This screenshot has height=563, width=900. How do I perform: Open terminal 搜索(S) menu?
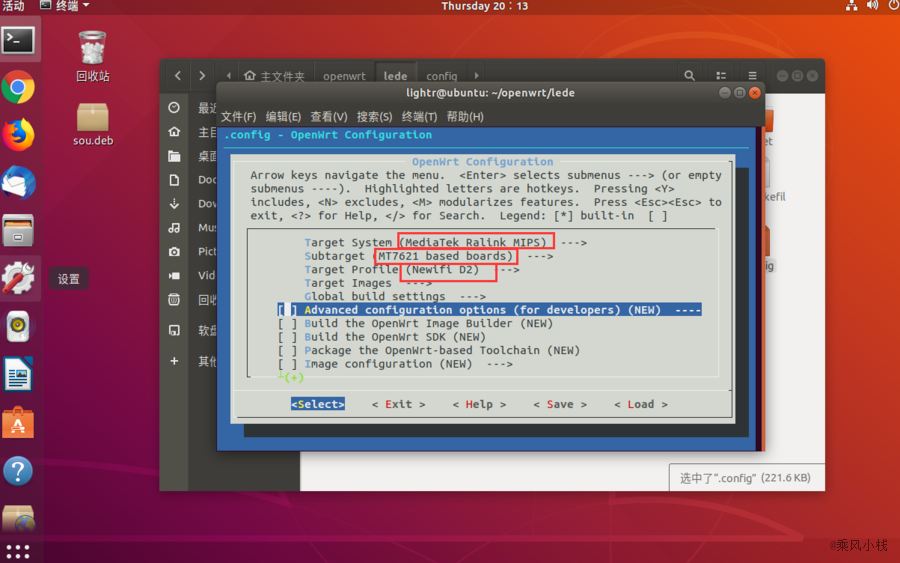[x=374, y=117]
